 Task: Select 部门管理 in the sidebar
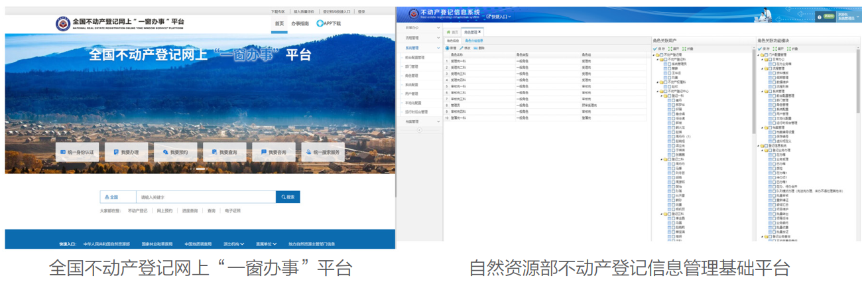pos(412,66)
